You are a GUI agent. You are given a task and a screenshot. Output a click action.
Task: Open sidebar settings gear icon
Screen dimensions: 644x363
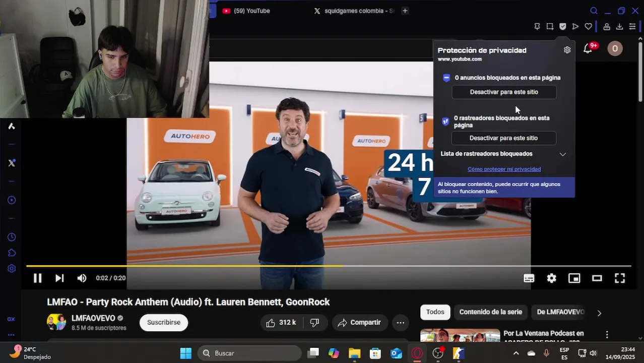tap(12, 269)
